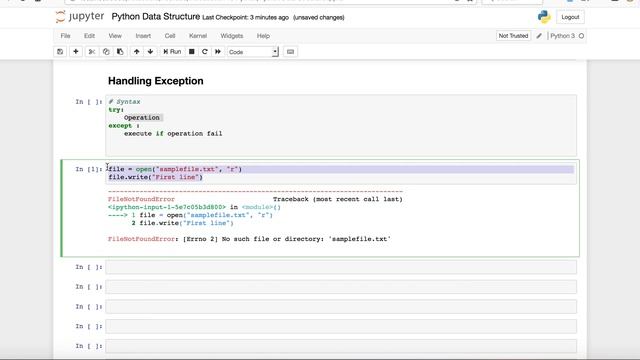Insert a cell below with the plus icon
This screenshot has width=640, height=360.
(x=76, y=52)
